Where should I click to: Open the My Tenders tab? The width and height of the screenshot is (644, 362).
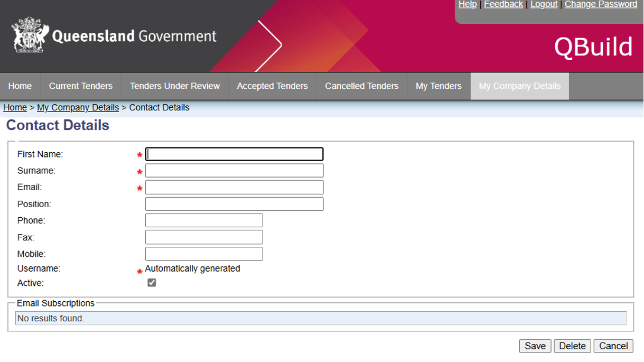pyautogui.click(x=438, y=86)
